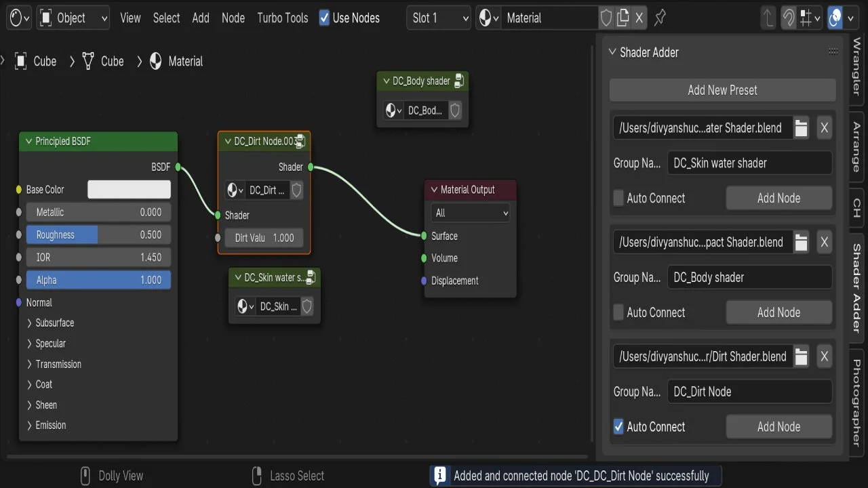Toggle fake user shield on header material
Screen dimensions: 868x488
coord(606,18)
